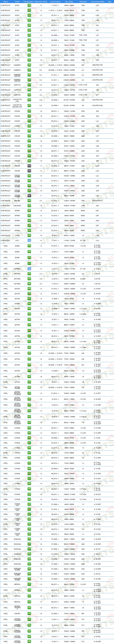Click the petrol icon in CORSA 155kW / 211KM row

pyautogui.click(x=29, y=495)
